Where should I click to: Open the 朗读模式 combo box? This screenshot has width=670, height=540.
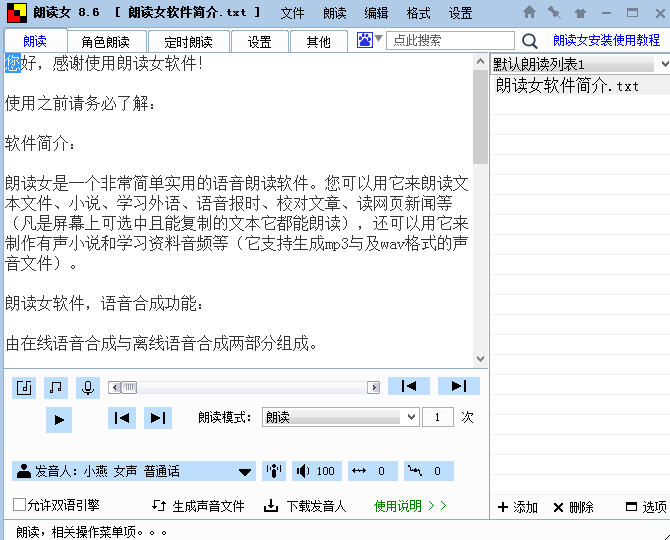[x=341, y=417]
